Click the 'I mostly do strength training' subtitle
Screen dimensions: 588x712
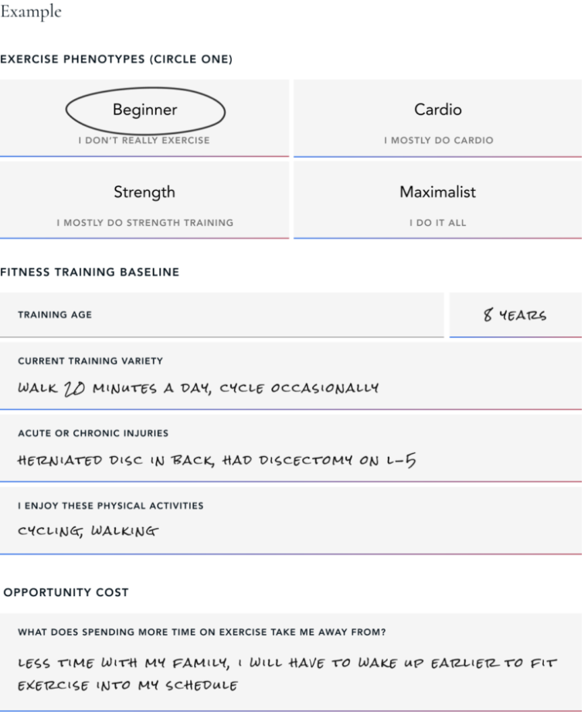(144, 223)
